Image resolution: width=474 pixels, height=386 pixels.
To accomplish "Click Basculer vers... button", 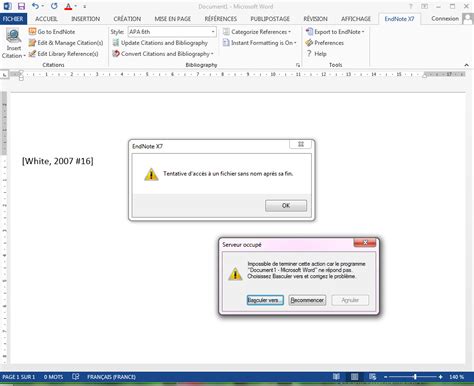I will 265,300.
